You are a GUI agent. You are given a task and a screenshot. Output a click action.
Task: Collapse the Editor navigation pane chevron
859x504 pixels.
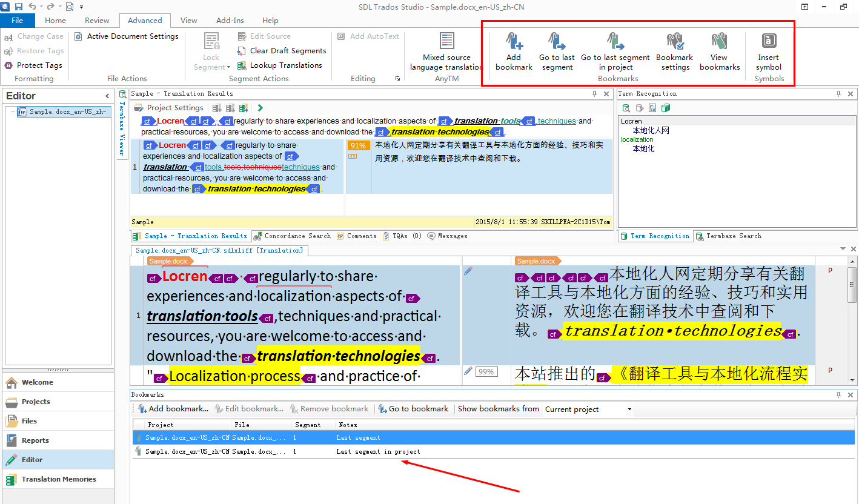tap(107, 96)
